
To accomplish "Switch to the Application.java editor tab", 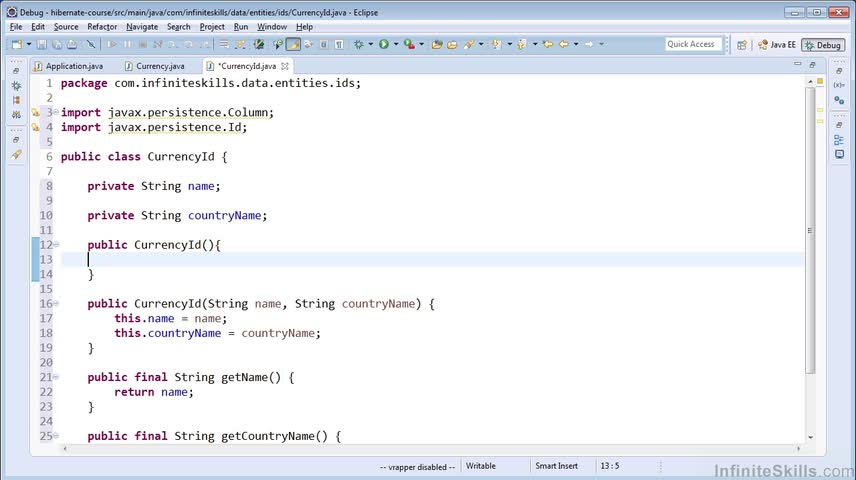I will (68, 66).
